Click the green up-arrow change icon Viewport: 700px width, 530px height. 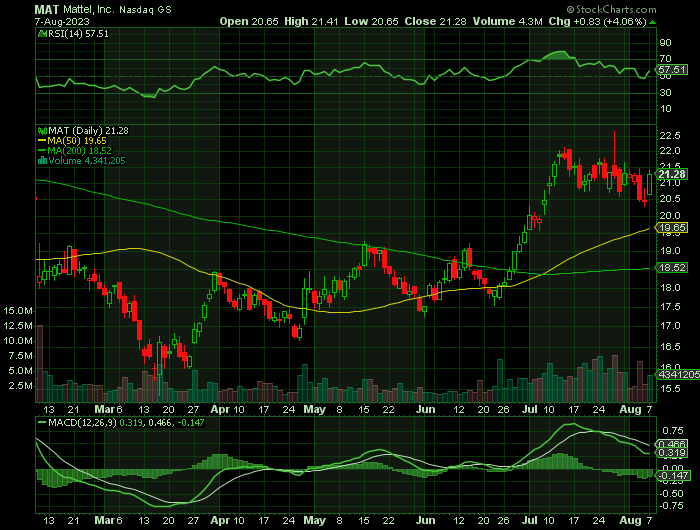(653, 22)
